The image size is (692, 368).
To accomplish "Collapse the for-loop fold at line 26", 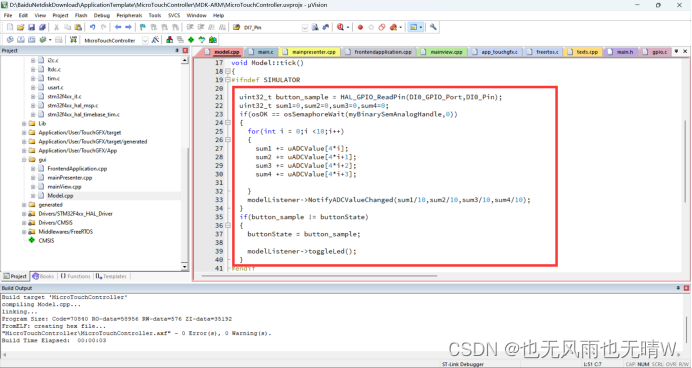I will click(x=228, y=140).
